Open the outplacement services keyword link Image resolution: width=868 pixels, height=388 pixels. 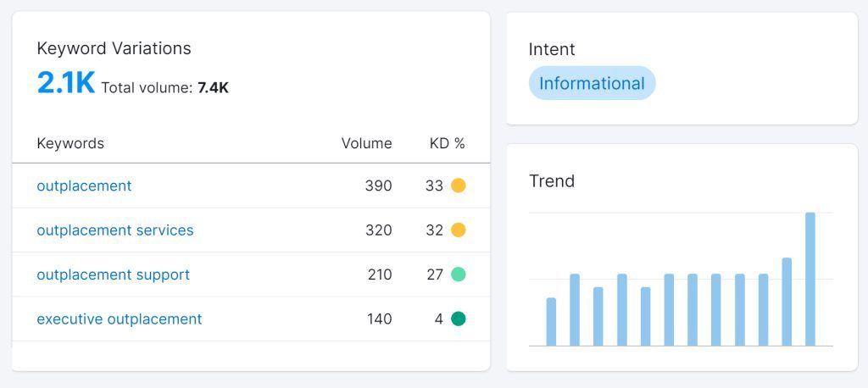point(114,230)
